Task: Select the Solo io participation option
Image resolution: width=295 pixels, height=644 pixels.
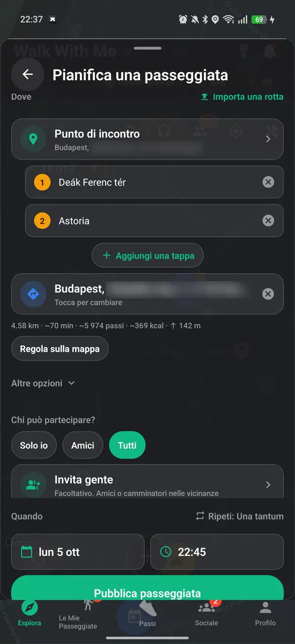Action: click(34, 445)
